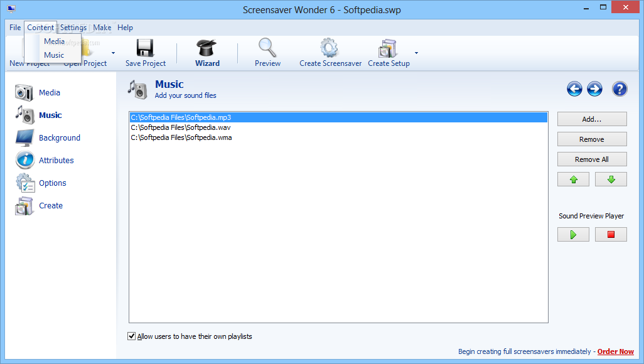Click the app icon in the title bar

point(11,9)
